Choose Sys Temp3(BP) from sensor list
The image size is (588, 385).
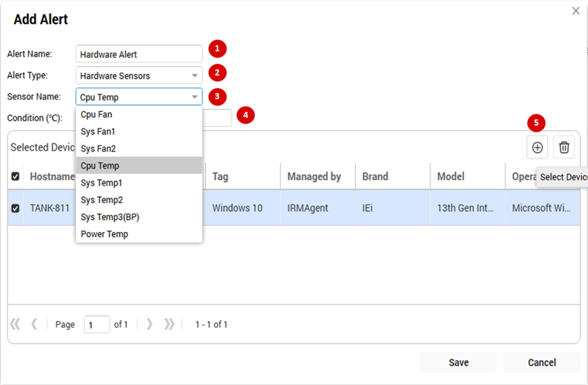(139, 217)
